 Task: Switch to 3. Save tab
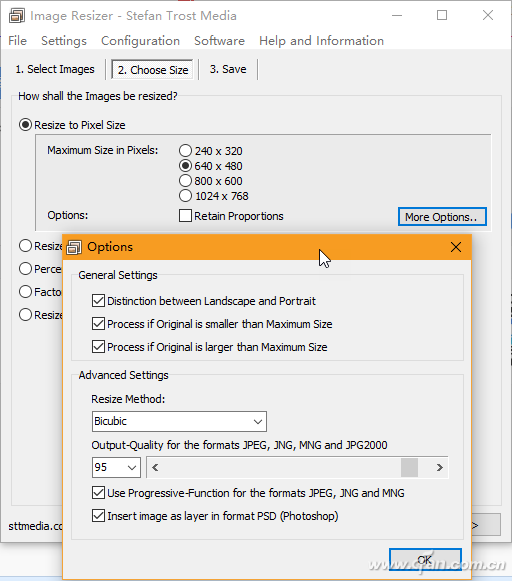point(228,69)
